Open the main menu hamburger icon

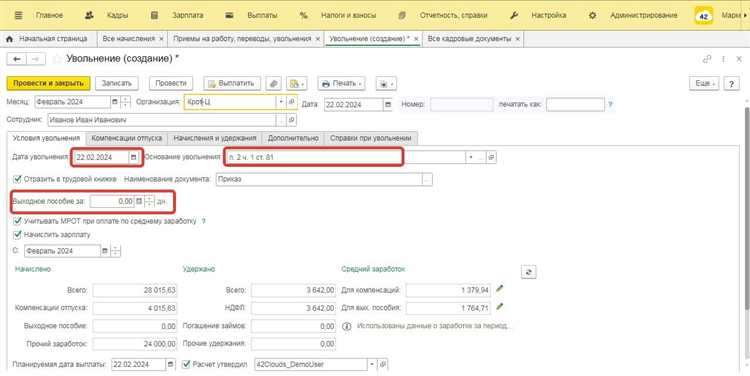point(18,15)
